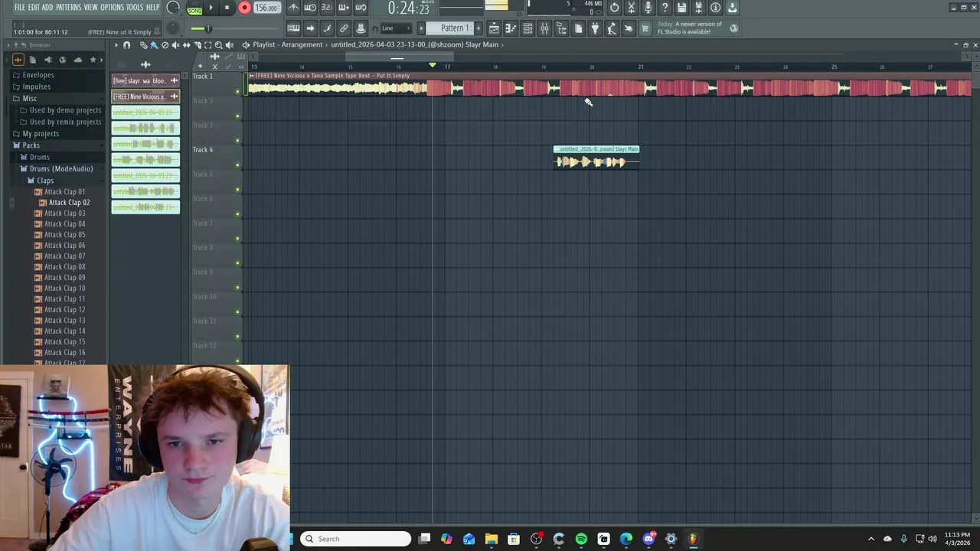Screen dimensions: 980x551
Task: Open the VIEW menu
Action: click(90, 8)
